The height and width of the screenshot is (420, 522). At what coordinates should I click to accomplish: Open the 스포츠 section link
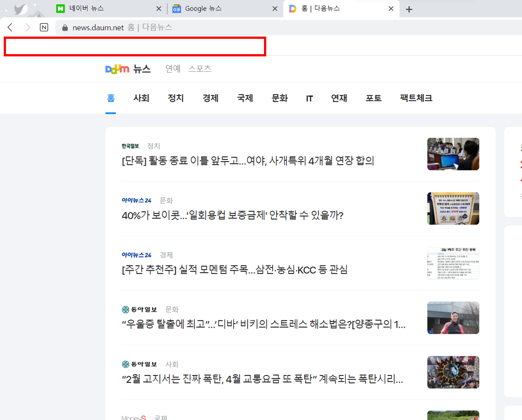200,69
